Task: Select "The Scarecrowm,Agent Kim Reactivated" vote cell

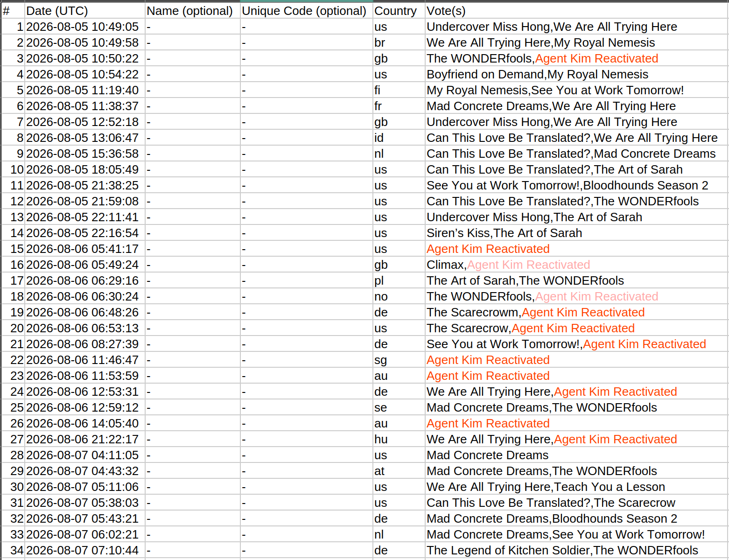Action: (x=576, y=312)
